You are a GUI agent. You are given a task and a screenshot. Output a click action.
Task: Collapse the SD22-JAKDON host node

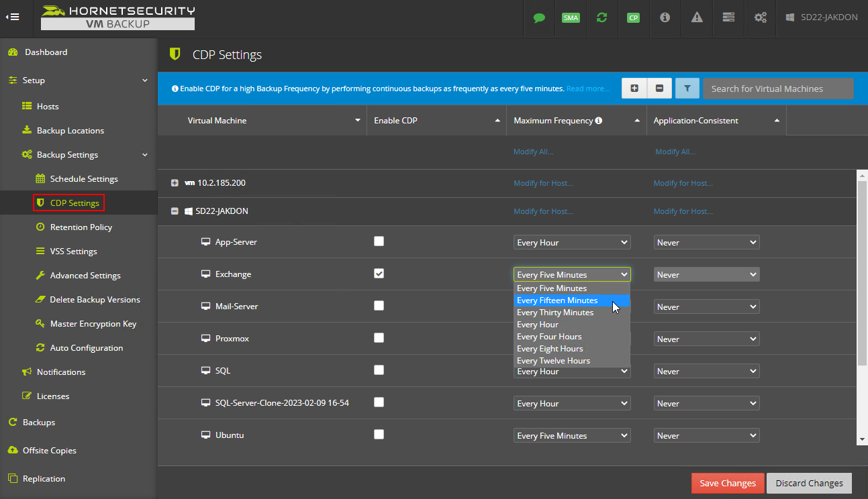tap(175, 211)
